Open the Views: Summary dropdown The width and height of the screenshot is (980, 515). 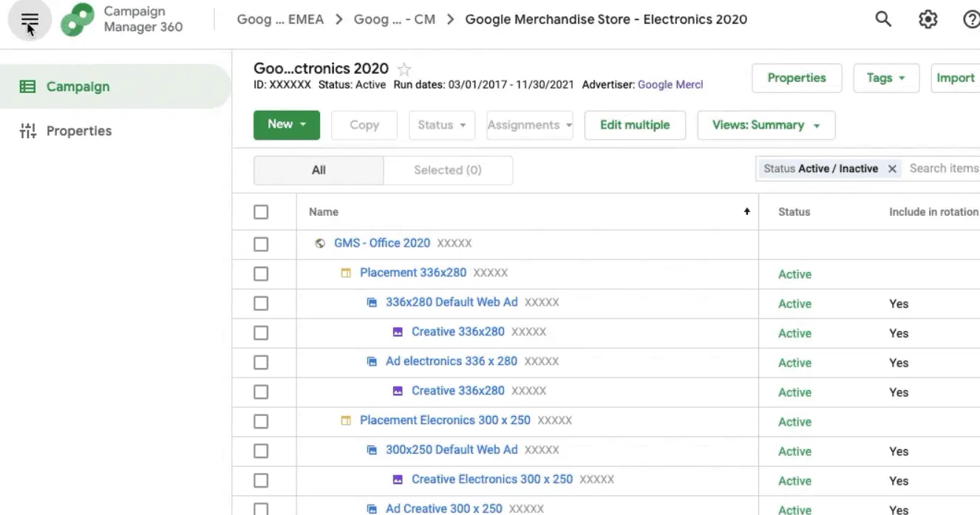point(766,125)
